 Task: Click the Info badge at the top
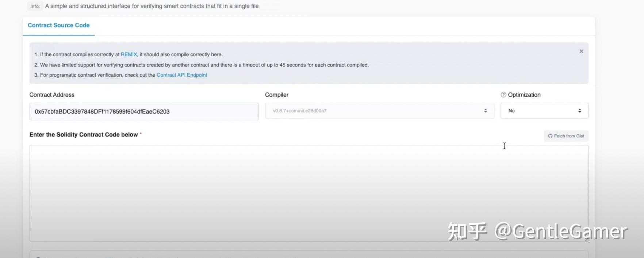point(35,6)
